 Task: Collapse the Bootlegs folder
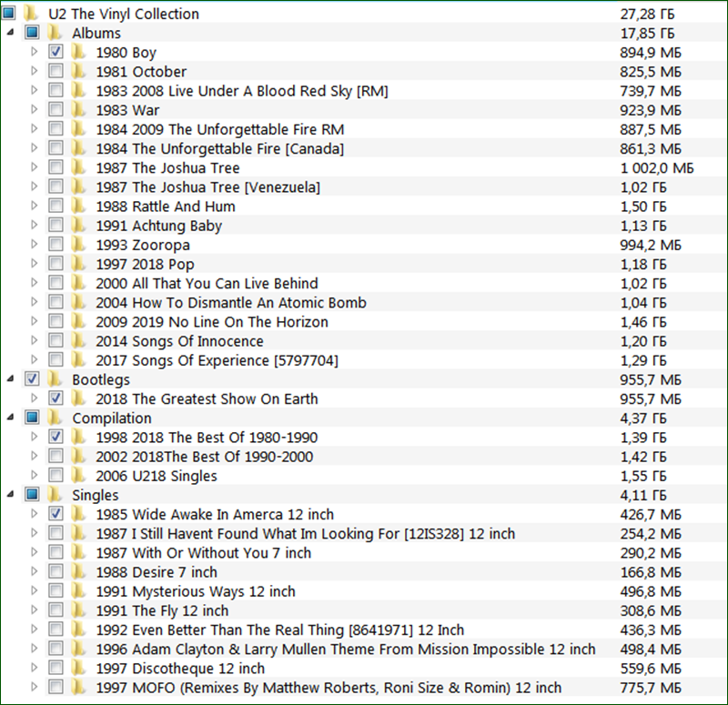pos(10,379)
